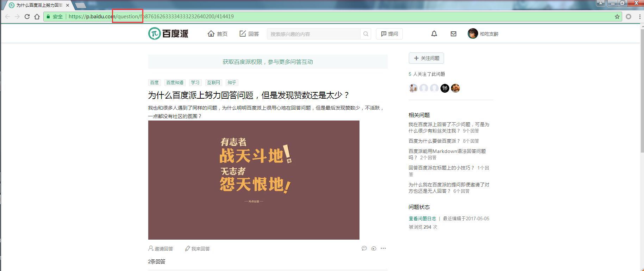Click 5 人关注了此问题 text
This screenshot has width=644, height=271.
click(x=427, y=74)
